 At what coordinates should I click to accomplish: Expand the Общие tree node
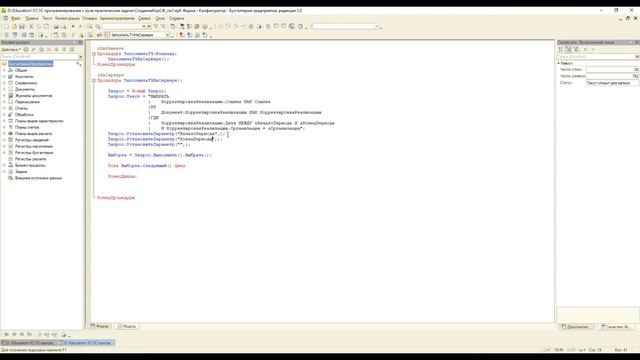point(4,70)
